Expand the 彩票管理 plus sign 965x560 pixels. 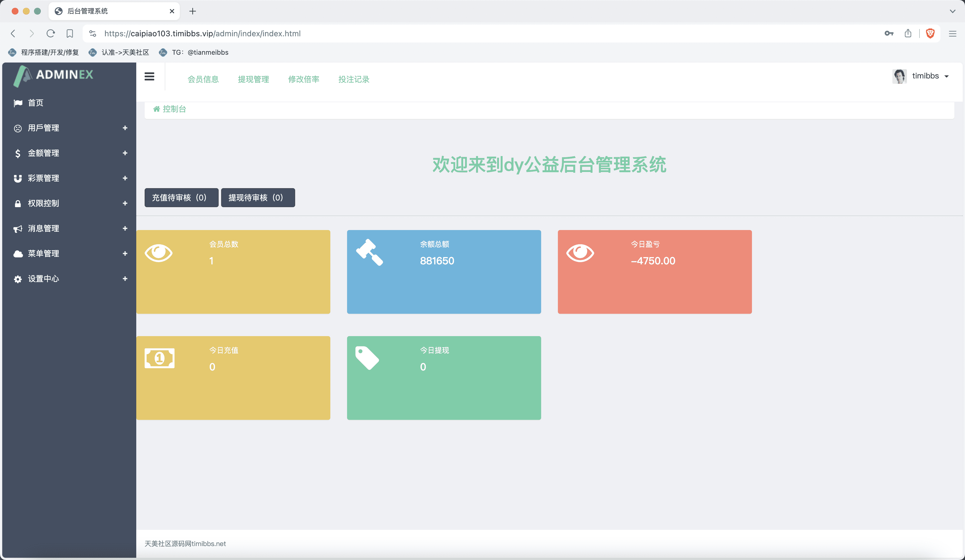point(125,178)
